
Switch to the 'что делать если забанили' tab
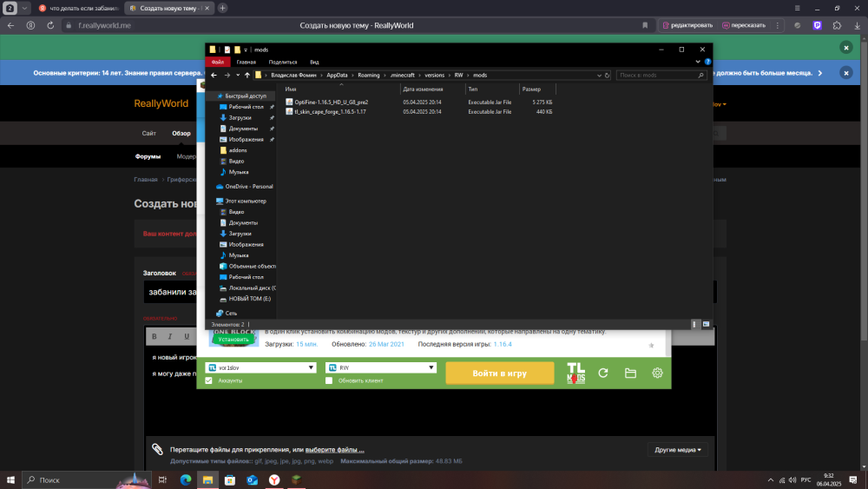(x=78, y=9)
